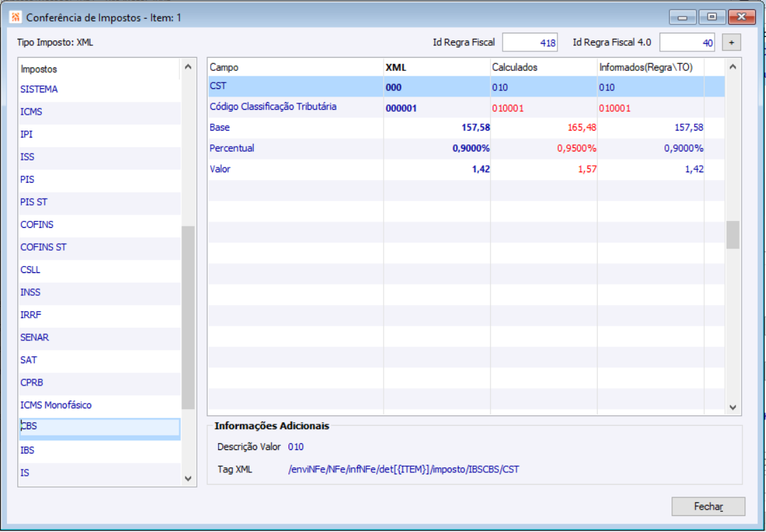Maximize the Conferência de Impostos window

pyautogui.click(x=712, y=17)
